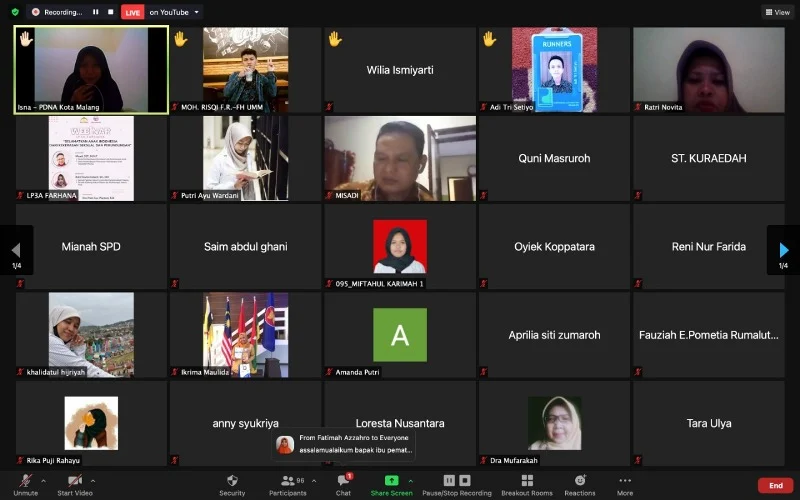Click the bottom toolbar stop recording icon
The height and width of the screenshot is (500, 800).
(x=465, y=480)
